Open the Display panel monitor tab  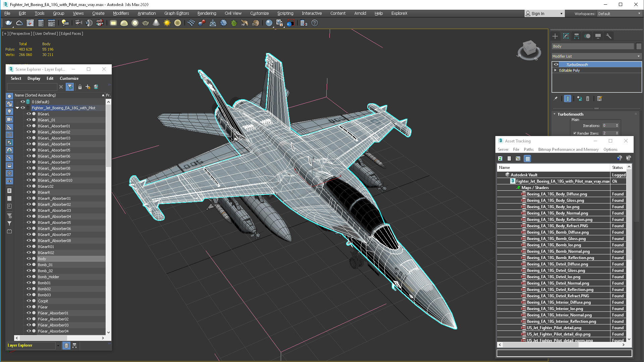[598, 36]
